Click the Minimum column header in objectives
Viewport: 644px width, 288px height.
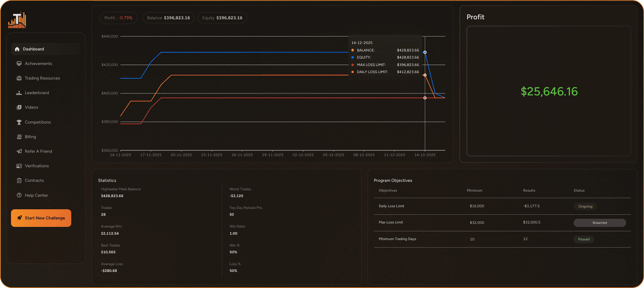click(x=475, y=191)
